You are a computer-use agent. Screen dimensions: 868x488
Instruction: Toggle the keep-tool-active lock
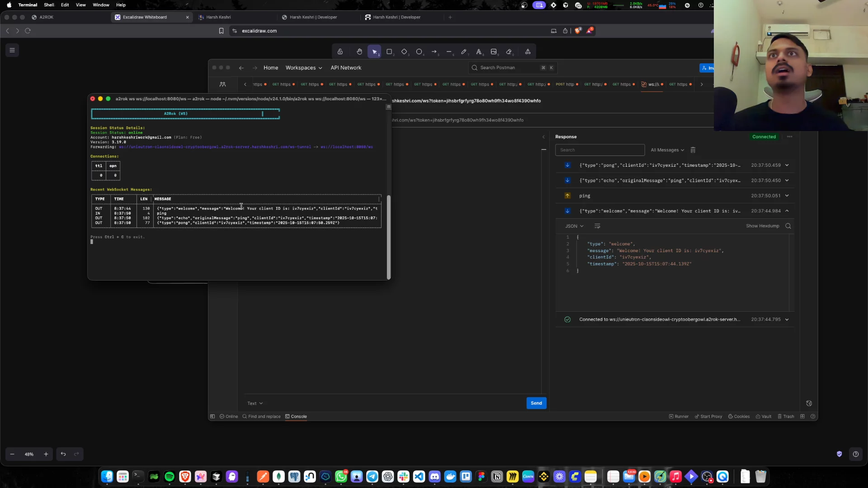pos(340,52)
